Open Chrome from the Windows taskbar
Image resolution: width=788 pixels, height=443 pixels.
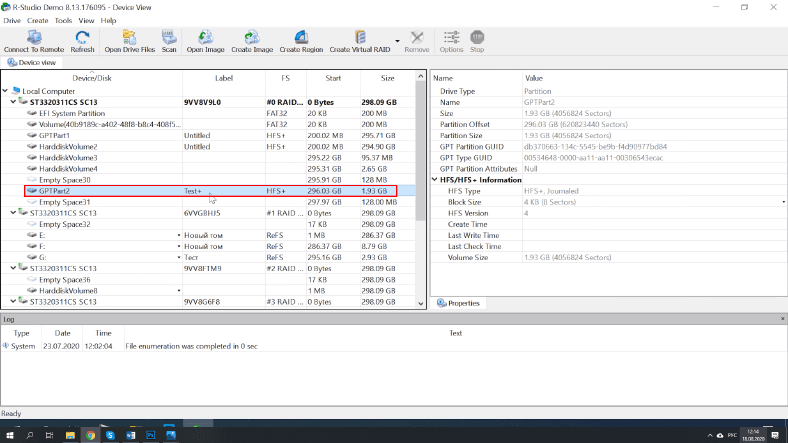pos(90,435)
